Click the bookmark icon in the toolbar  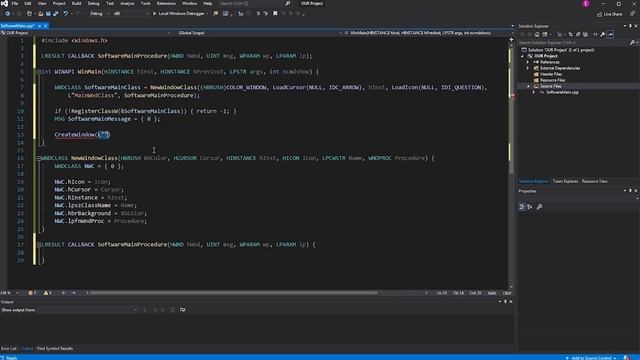pos(275,13)
